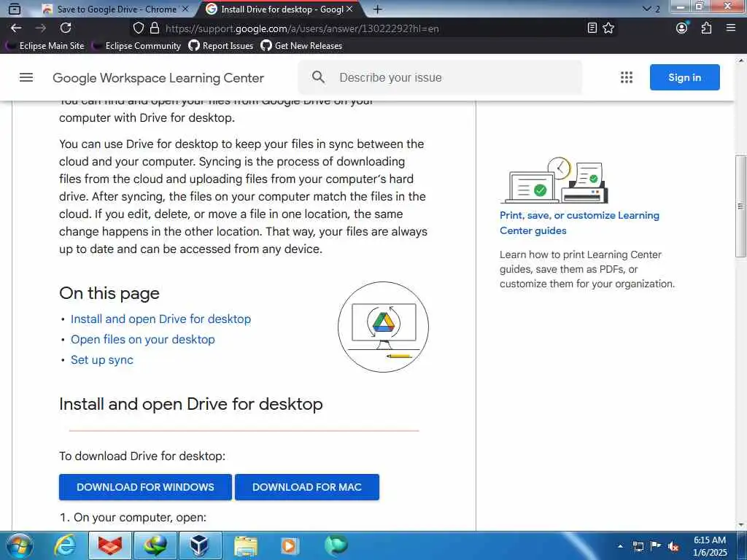
Task: Click the Forward navigation arrow
Action: 41,28
